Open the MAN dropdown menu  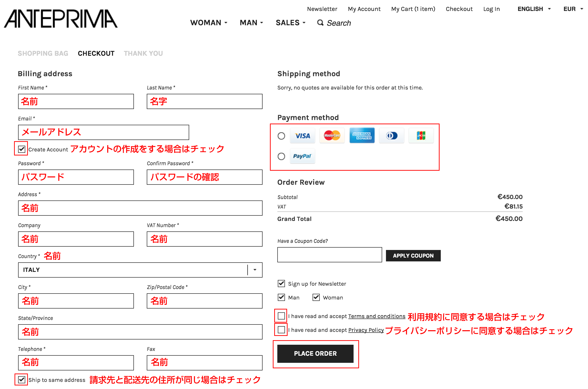(x=251, y=23)
